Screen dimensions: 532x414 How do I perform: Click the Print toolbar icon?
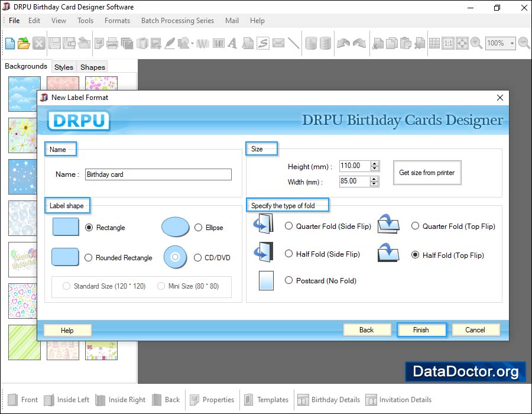(112, 43)
